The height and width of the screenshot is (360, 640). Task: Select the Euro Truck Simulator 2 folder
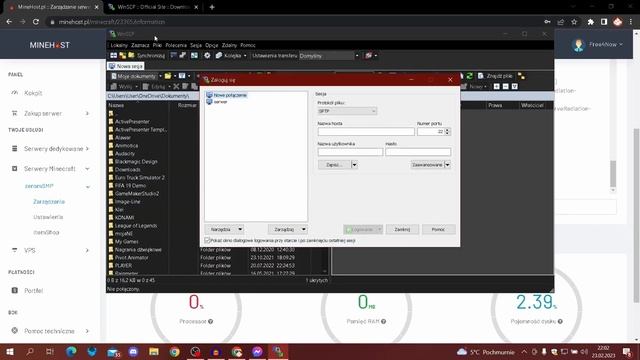(x=140, y=178)
